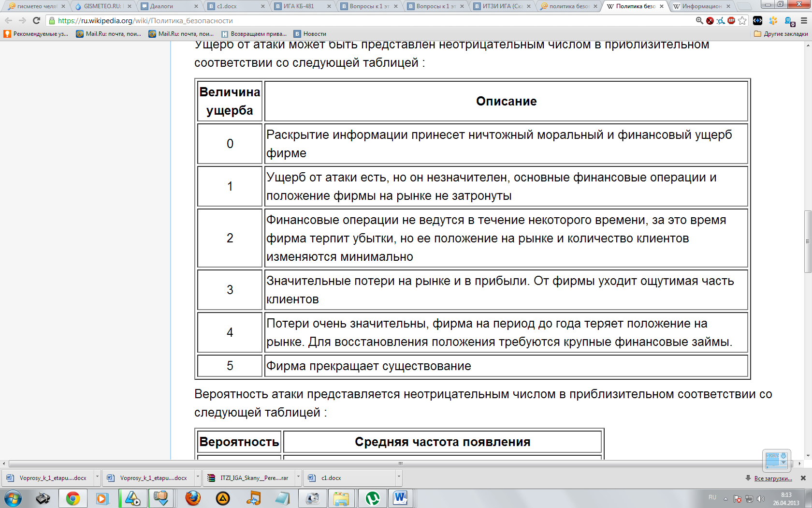812x508 pixels.
Task: Click the zoom magnifier icon in address bar
Action: 699,21
